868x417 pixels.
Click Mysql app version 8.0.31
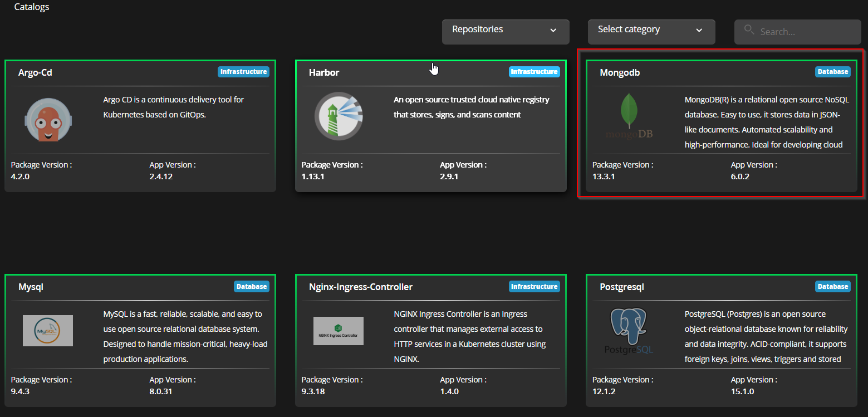161,391
